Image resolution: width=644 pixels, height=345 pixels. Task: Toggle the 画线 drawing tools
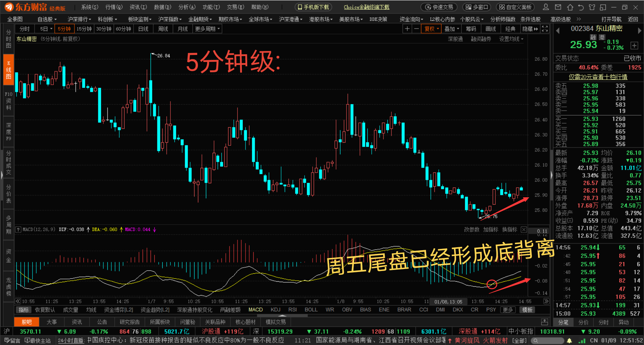(491, 29)
